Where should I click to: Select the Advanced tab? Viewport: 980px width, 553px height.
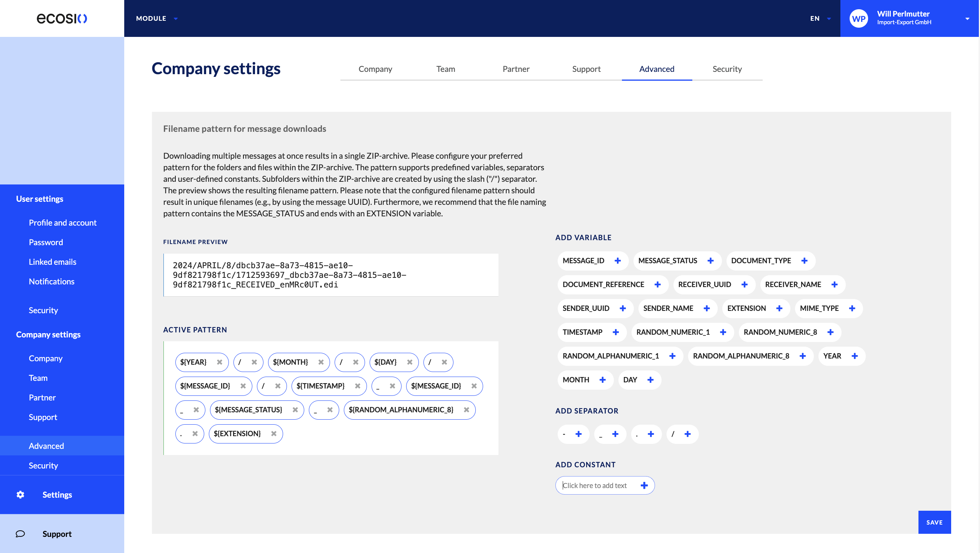coord(657,69)
